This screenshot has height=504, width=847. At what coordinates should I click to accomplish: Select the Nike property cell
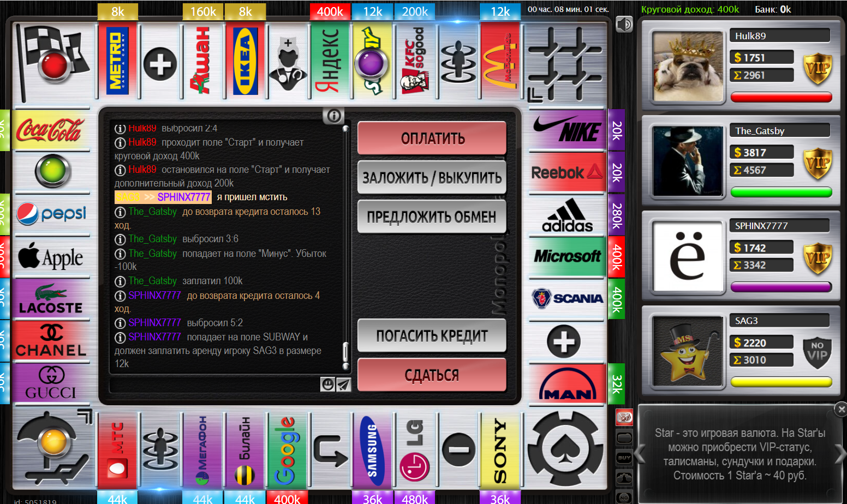coord(568,130)
